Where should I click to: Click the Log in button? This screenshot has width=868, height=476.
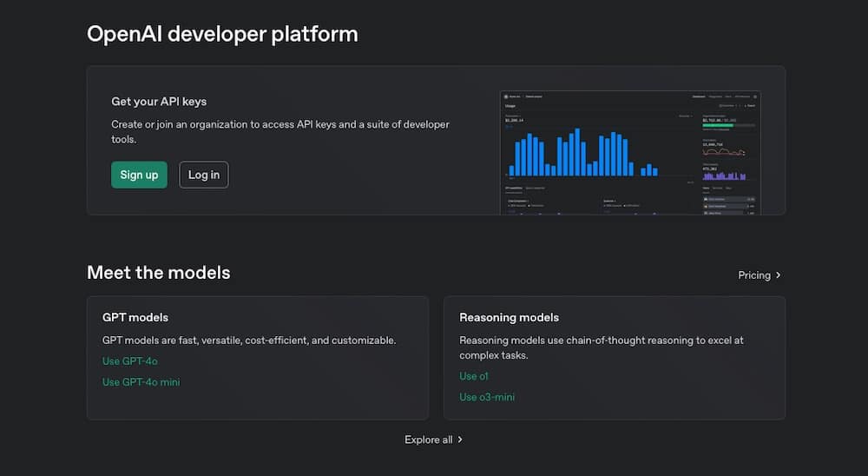pos(204,175)
